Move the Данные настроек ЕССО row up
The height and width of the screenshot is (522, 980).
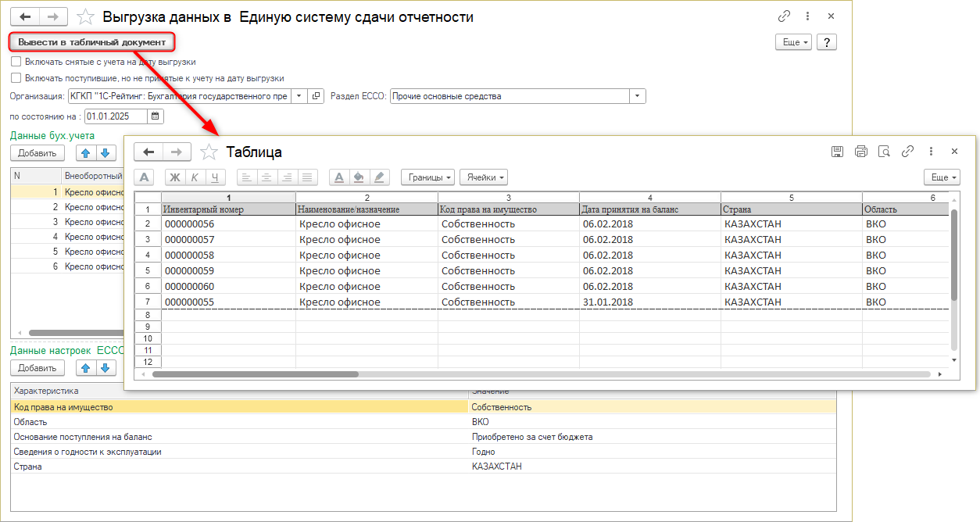tap(86, 368)
